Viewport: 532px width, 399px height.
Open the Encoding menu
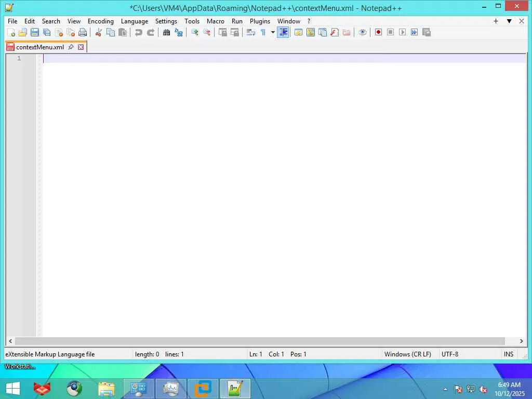(101, 21)
